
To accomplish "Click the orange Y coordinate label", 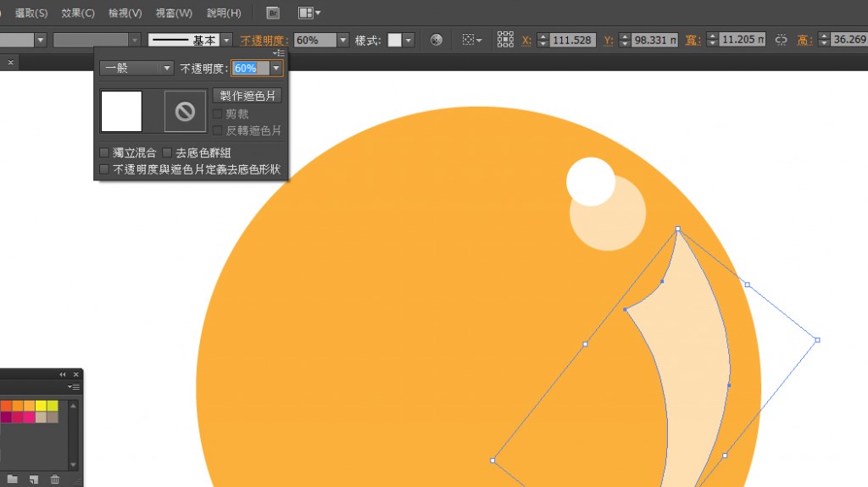I will [609, 41].
